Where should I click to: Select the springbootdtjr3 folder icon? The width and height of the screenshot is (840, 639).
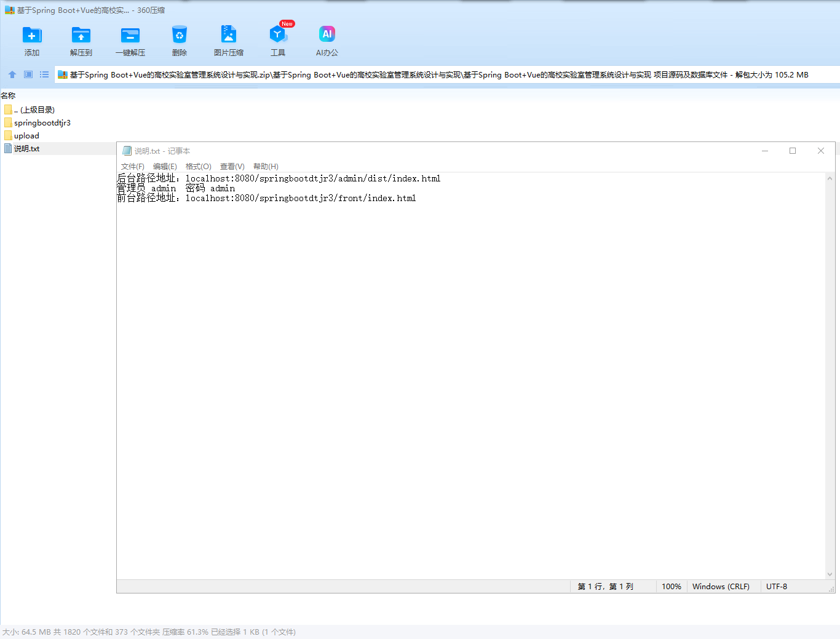click(8, 122)
